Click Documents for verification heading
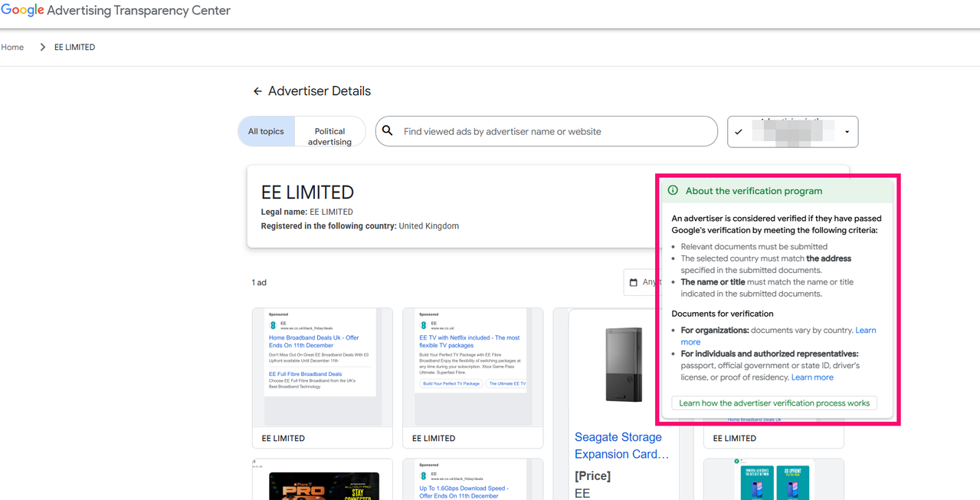Image resolution: width=980 pixels, height=500 pixels. tap(723, 314)
